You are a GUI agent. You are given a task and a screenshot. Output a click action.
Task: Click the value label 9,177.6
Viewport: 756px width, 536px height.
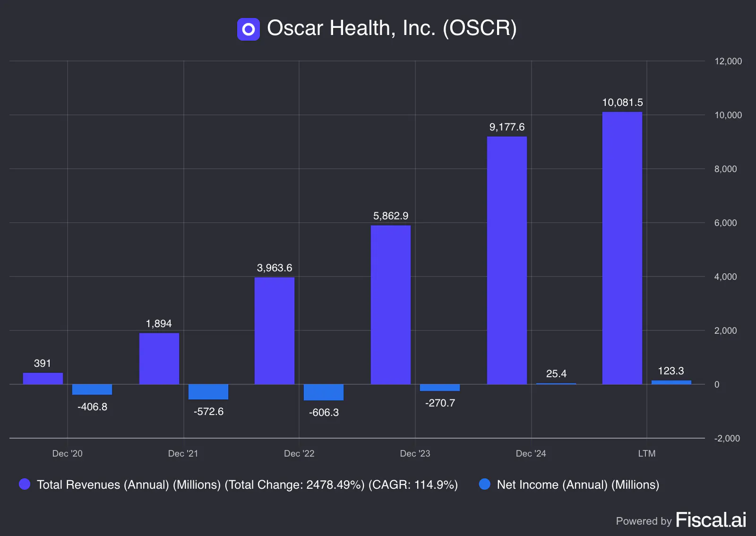click(507, 127)
